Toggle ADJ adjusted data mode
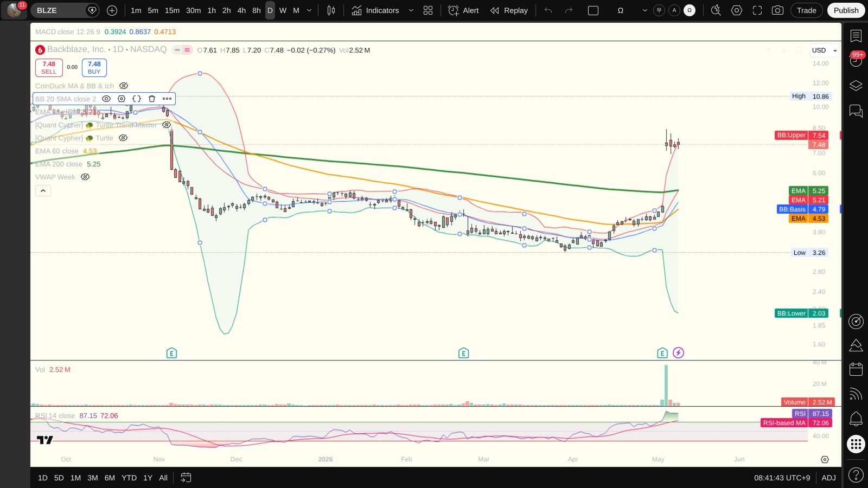 click(828, 478)
